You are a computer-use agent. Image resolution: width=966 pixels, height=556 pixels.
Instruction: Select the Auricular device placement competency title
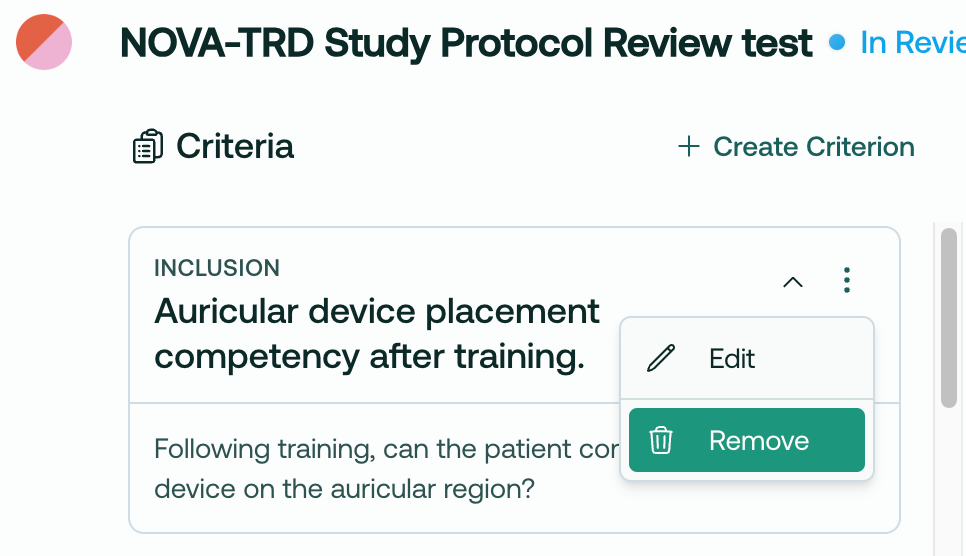376,333
